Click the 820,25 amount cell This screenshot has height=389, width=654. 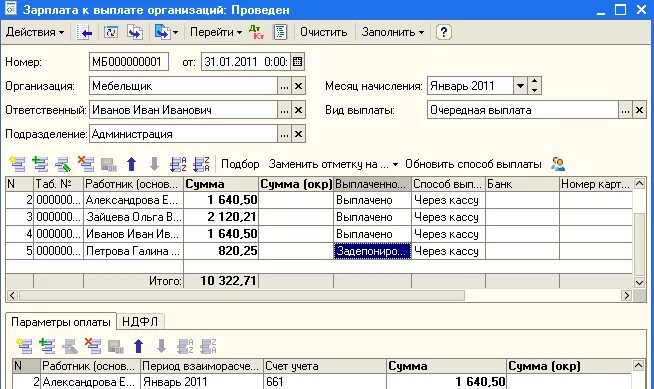[x=221, y=251]
